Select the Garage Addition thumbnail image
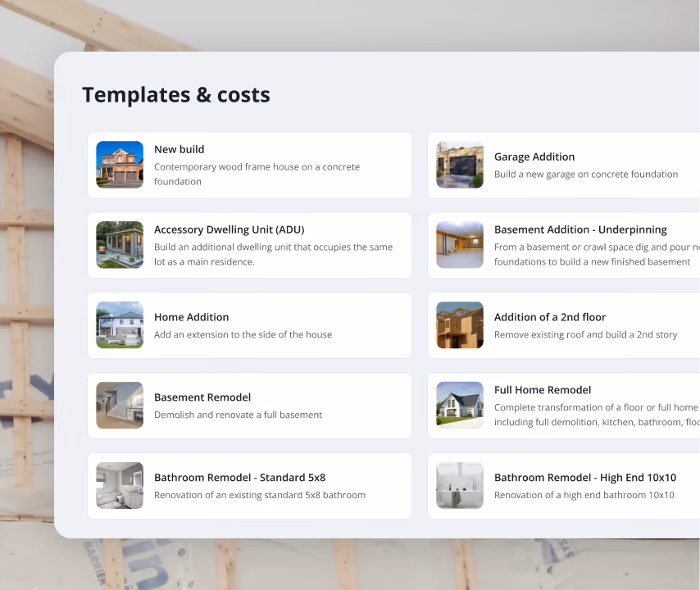 [x=460, y=165]
